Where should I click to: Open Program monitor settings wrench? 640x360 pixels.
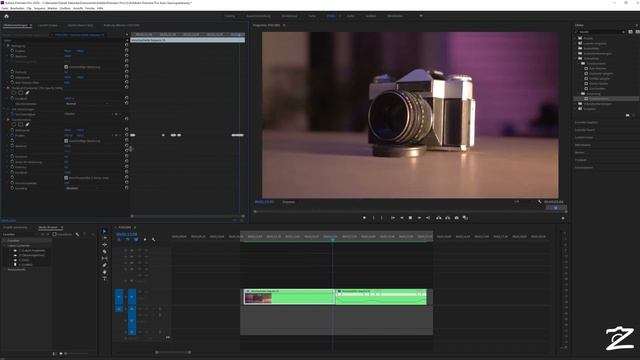[x=540, y=202]
